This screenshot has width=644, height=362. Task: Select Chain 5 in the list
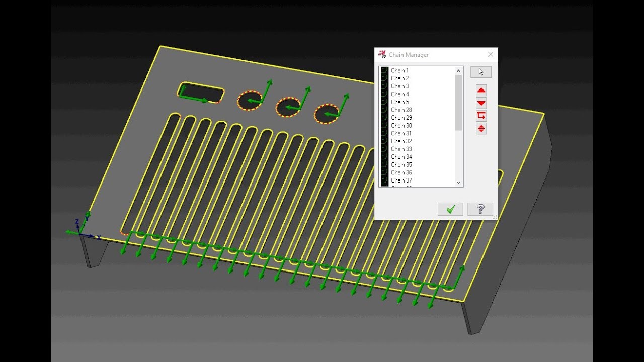coord(400,102)
